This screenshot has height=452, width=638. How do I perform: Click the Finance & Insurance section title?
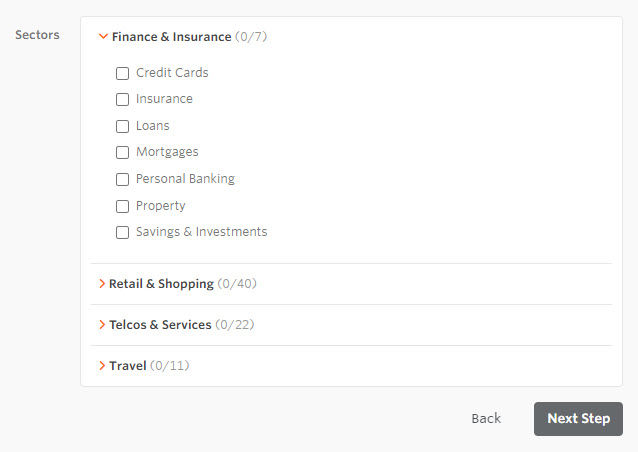point(171,37)
